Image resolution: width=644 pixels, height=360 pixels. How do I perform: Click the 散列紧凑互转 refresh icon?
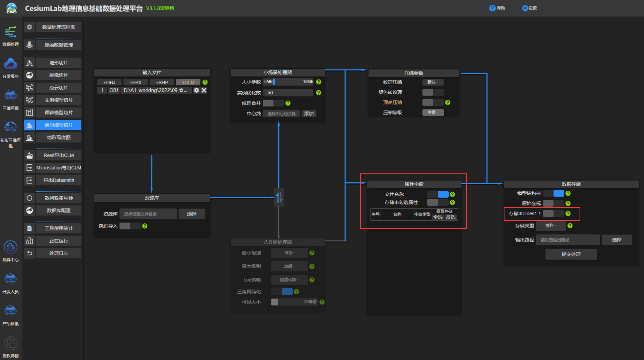29,198
